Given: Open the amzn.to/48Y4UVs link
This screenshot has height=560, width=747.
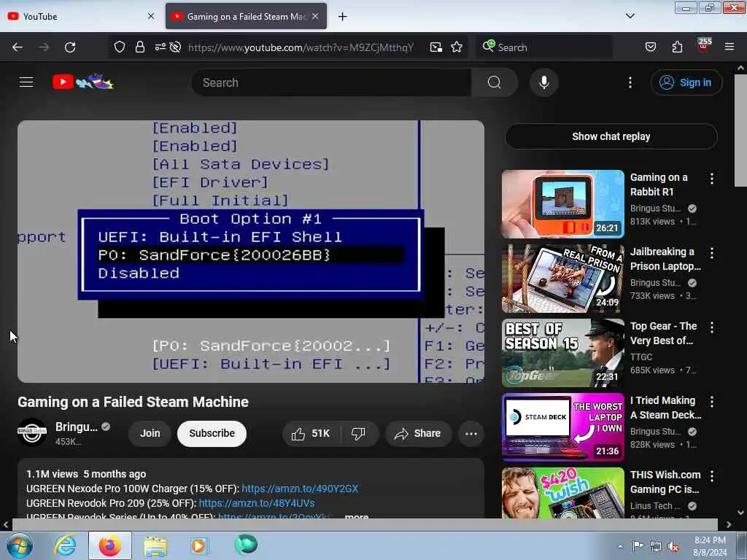Looking at the screenshot, I should [x=257, y=503].
